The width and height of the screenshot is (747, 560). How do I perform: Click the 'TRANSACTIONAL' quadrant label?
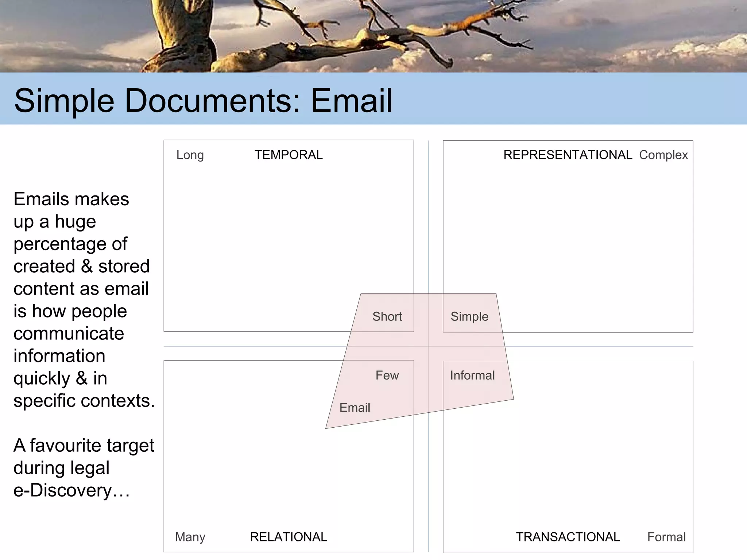coord(568,537)
